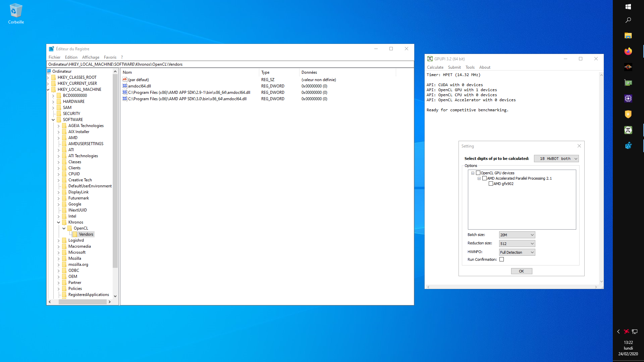Image resolution: width=644 pixels, height=362 pixels.
Task: Open the graphics card app taskbar icon
Action: tap(628, 83)
